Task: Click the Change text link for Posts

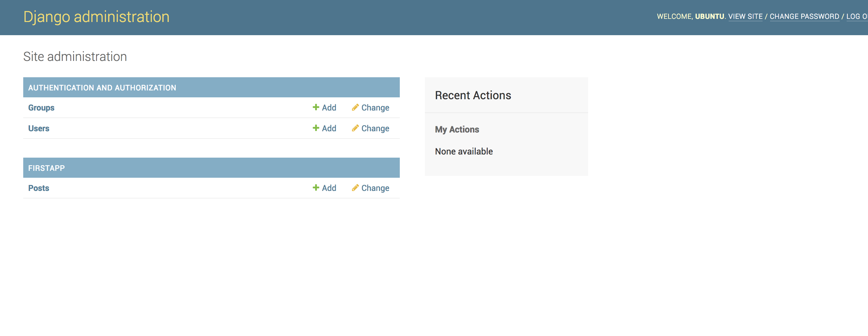Action: tap(375, 188)
